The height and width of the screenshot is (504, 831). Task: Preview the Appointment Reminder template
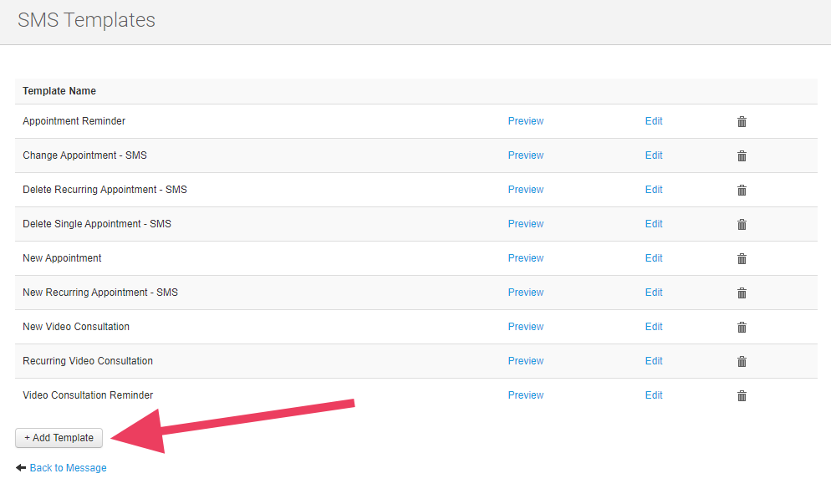[x=525, y=121]
